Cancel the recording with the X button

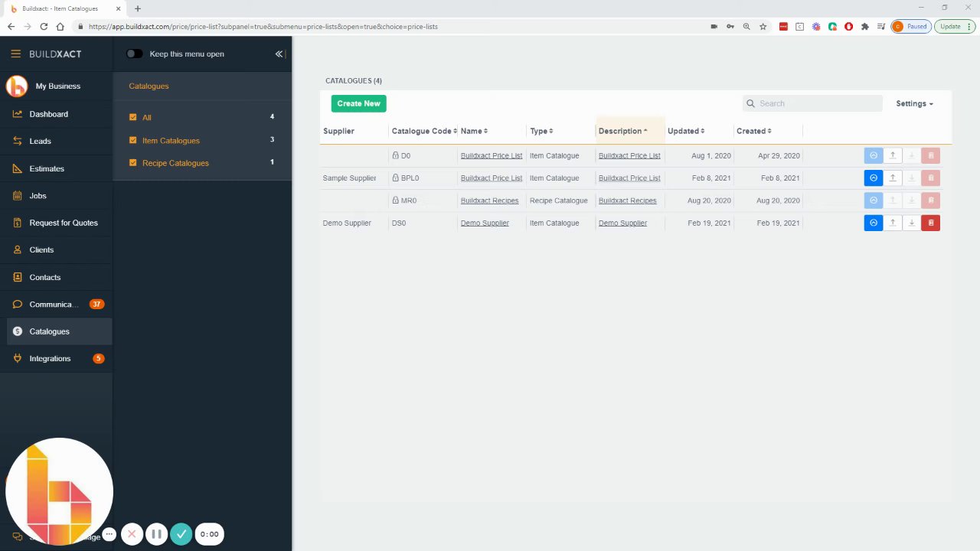coord(132,534)
